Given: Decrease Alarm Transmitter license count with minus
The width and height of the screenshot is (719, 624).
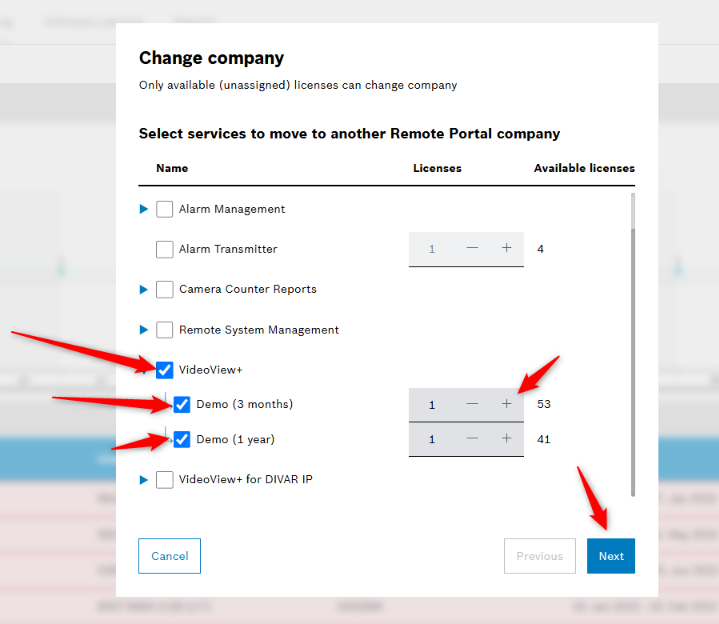Looking at the screenshot, I should tap(473, 249).
